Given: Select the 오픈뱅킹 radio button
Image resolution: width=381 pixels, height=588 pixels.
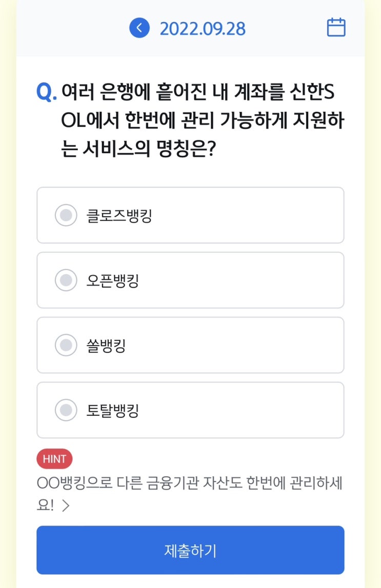Looking at the screenshot, I should click(x=66, y=280).
